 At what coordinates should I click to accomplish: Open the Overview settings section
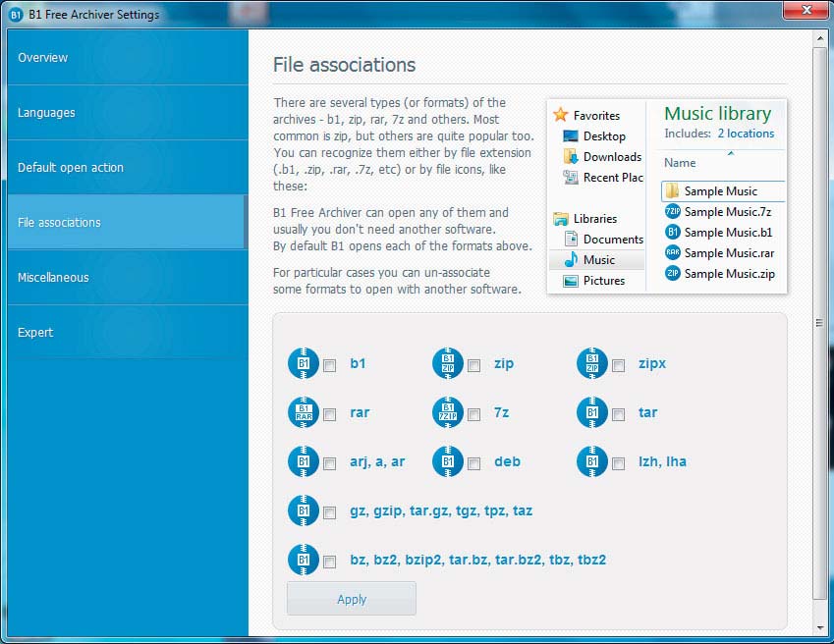[128, 57]
